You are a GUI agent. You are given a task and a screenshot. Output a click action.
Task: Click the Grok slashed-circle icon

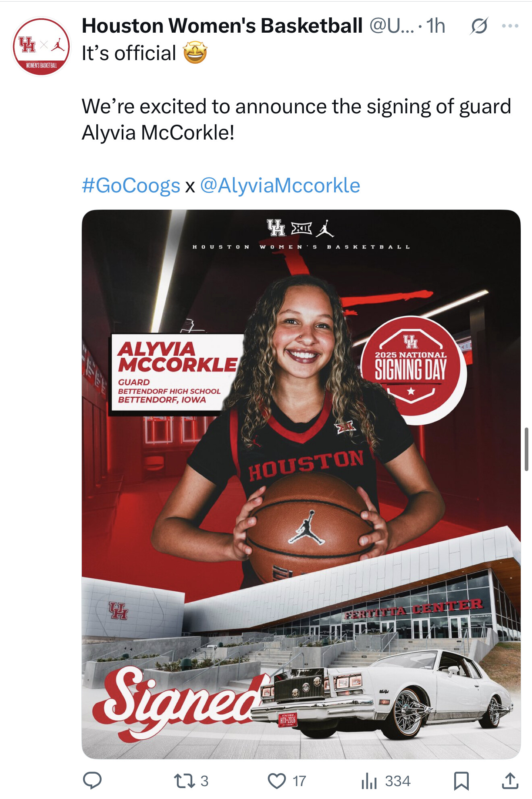click(x=479, y=26)
